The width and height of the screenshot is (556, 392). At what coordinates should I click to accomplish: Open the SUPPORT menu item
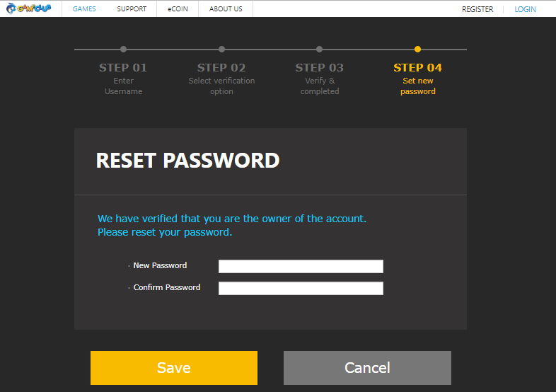point(132,9)
